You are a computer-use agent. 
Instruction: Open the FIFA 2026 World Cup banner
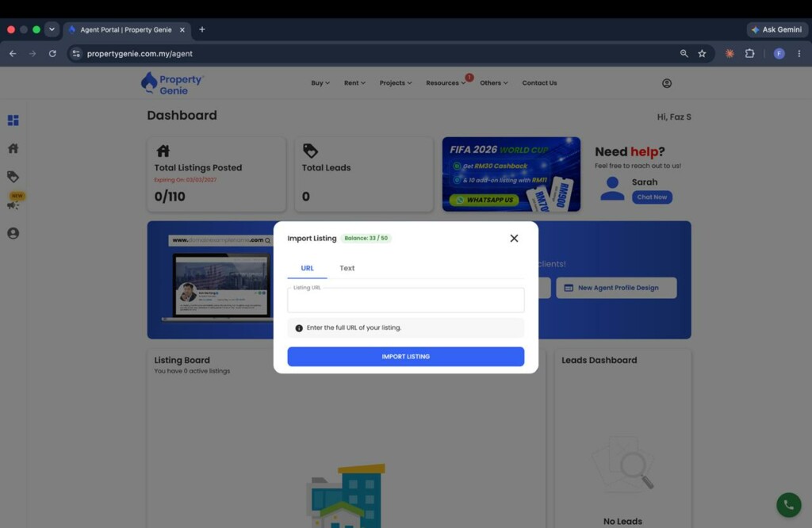tap(511, 174)
